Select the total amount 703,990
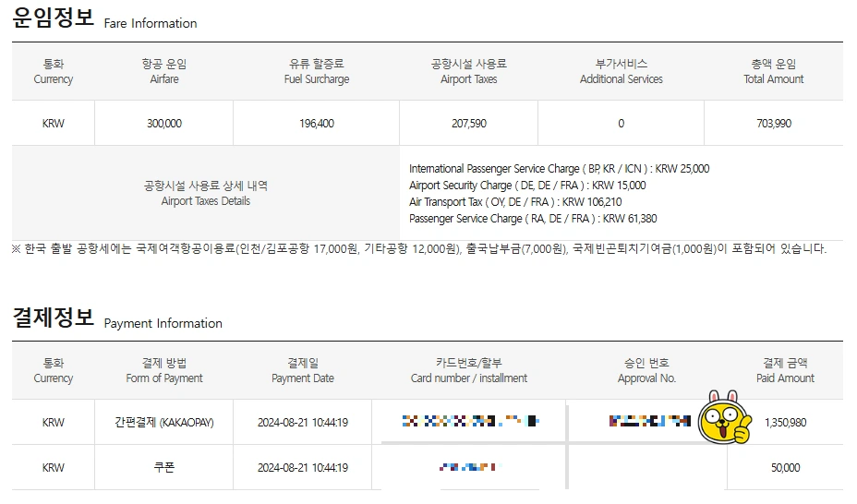Viewport: 857px width, 504px height. coord(773,124)
